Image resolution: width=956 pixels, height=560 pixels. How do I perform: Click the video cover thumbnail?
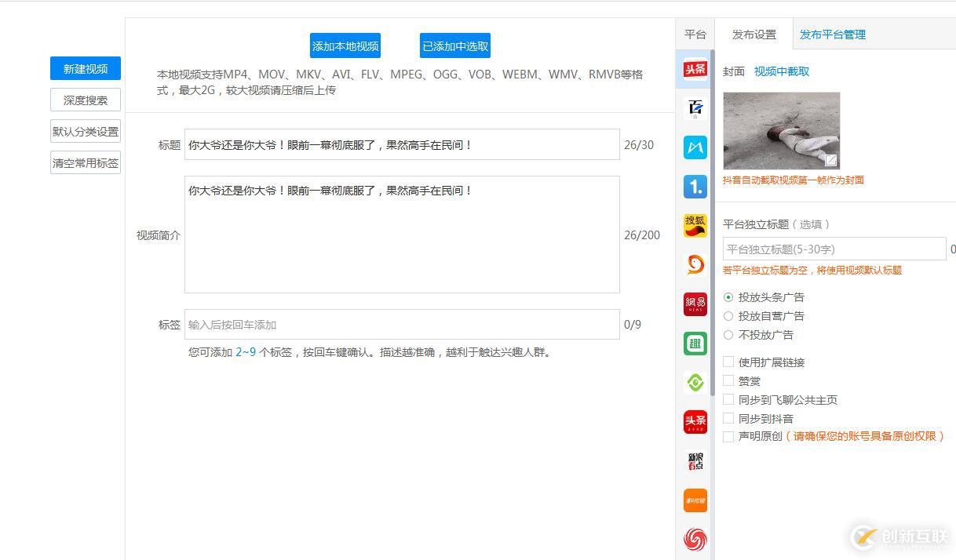click(x=781, y=129)
